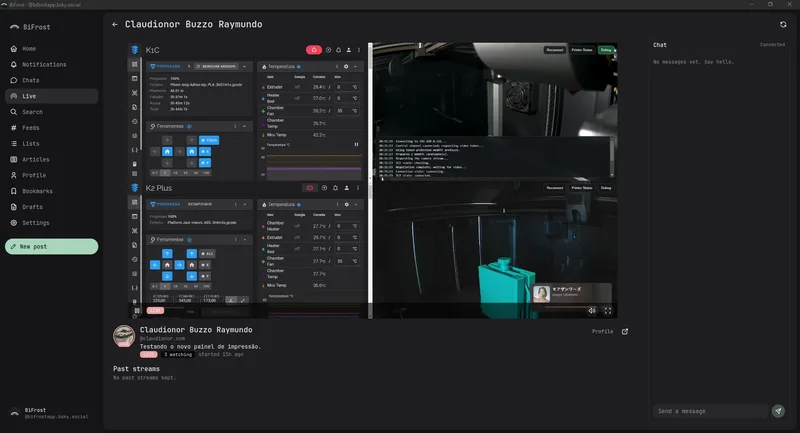Image resolution: width=800 pixels, height=433 pixels.
Task: Home the K1C Y axis
Action: coord(205,163)
